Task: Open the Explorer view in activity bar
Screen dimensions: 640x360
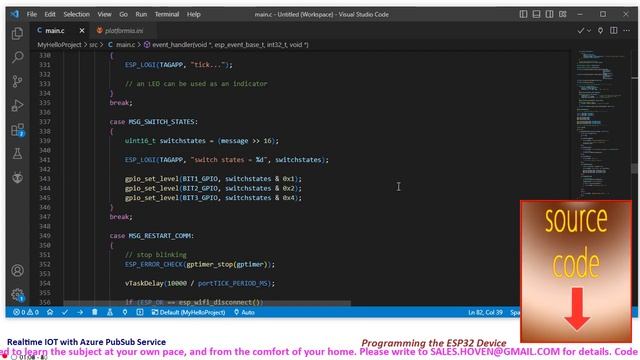Action: point(17,33)
